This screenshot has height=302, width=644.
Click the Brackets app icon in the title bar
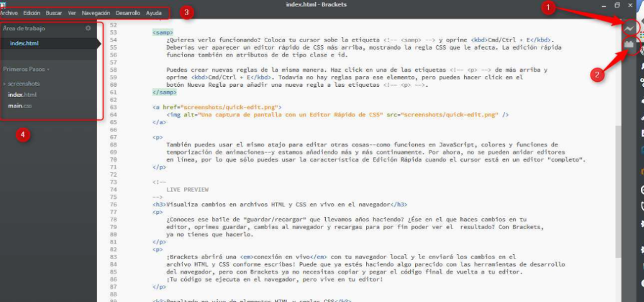point(3,4)
